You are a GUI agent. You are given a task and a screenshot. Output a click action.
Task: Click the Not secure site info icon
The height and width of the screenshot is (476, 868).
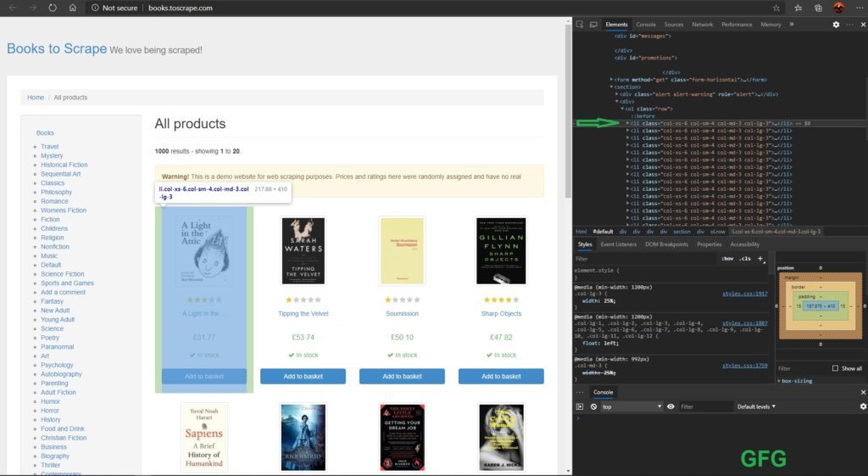click(95, 8)
